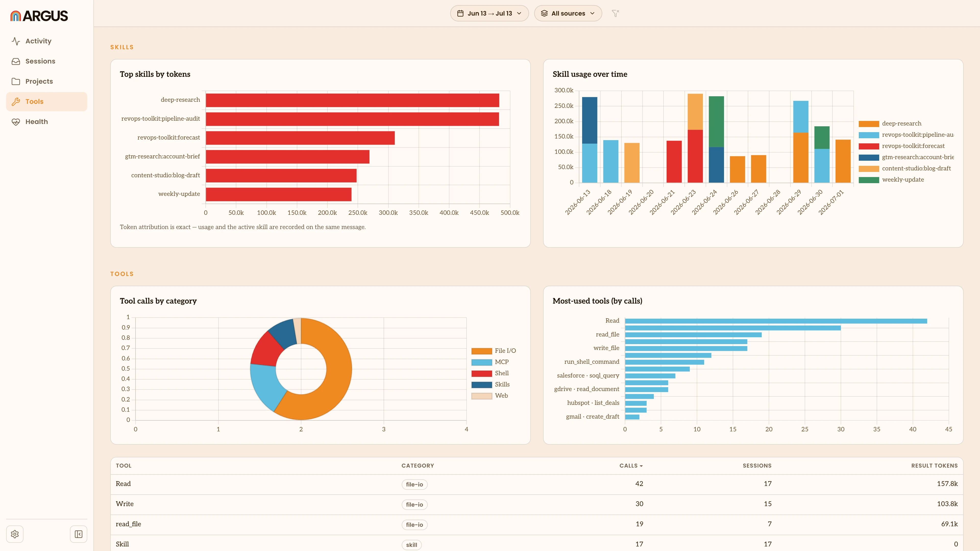Image resolution: width=980 pixels, height=551 pixels.
Task: Click 69.1k result tokens value
Action: pyautogui.click(x=949, y=524)
